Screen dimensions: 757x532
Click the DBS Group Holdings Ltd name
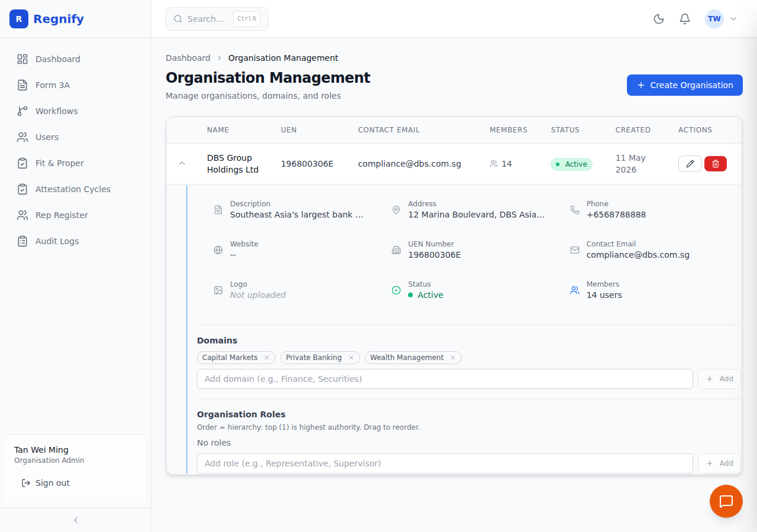(233, 164)
